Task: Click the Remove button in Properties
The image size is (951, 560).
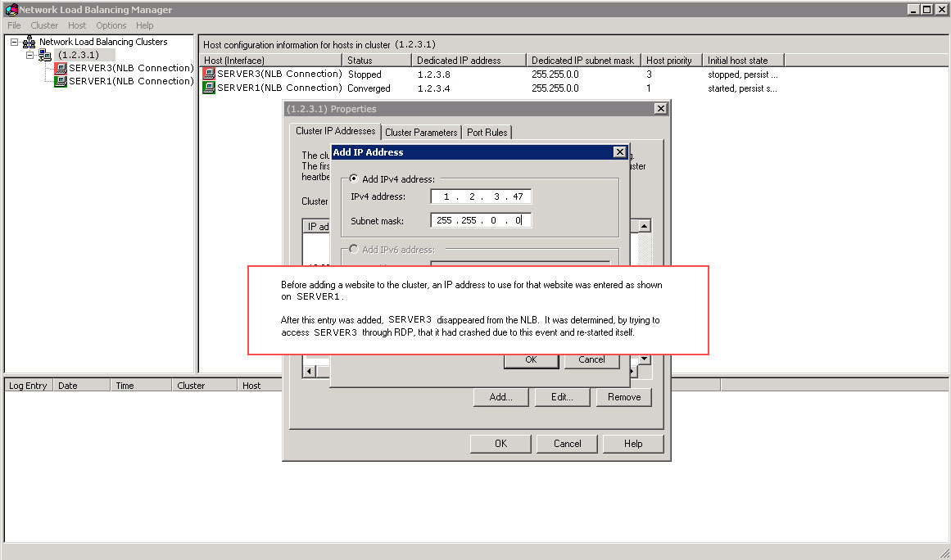Action: [624, 397]
